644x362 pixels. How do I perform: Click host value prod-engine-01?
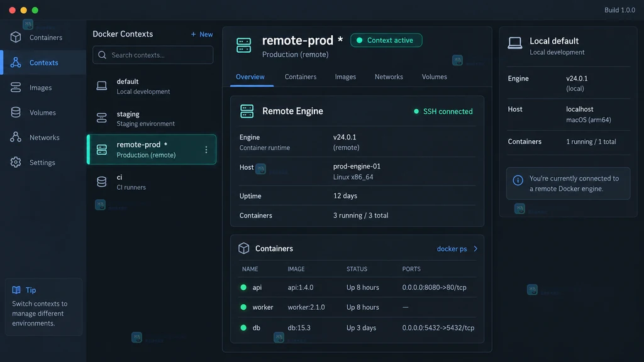coord(357,166)
